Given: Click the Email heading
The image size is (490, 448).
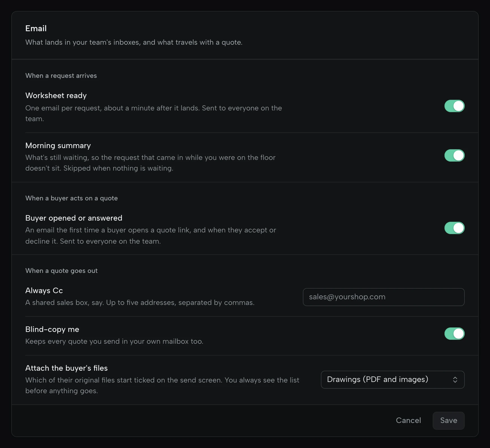Looking at the screenshot, I should [x=36, y=28].
